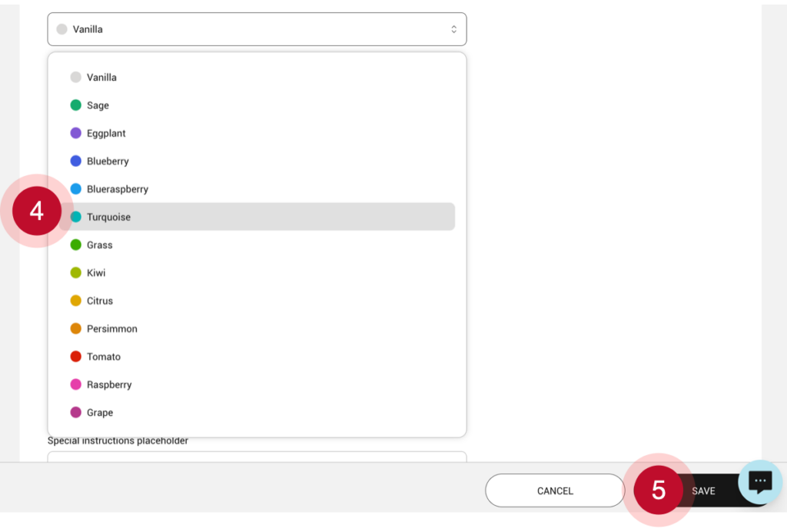Click the dropdown chevron arrows
This screenshot has width=787, height=532.
pyautogui.click(x=453, y=29)
